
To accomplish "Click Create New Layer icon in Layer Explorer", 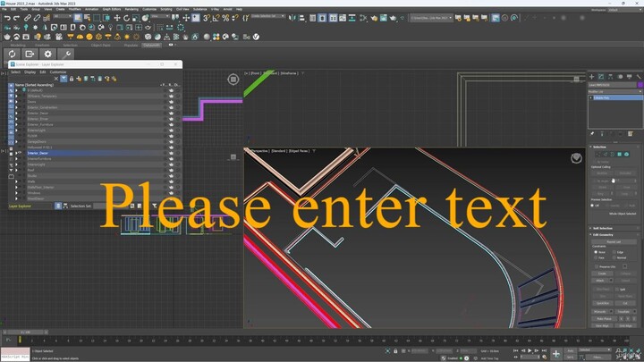I will [x=79, y=79].
